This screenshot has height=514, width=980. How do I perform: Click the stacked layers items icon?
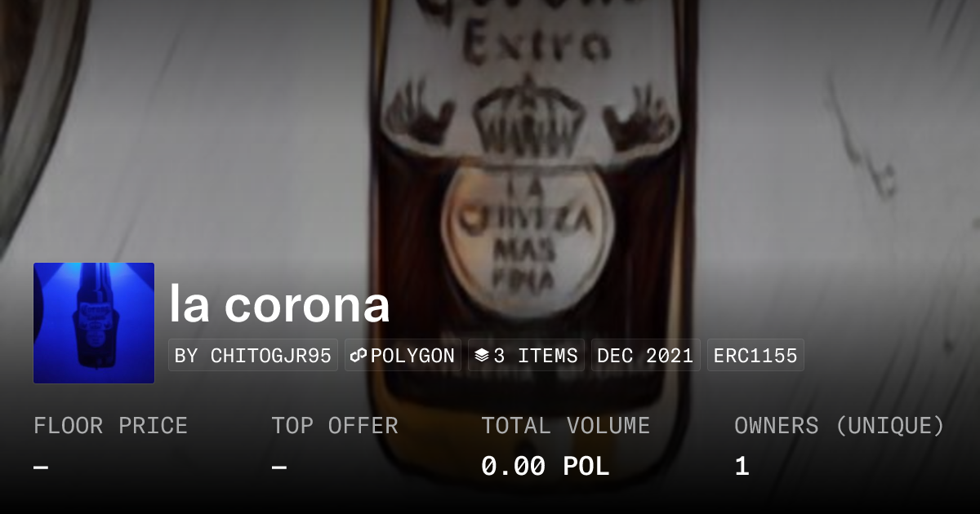click(481, 356)
